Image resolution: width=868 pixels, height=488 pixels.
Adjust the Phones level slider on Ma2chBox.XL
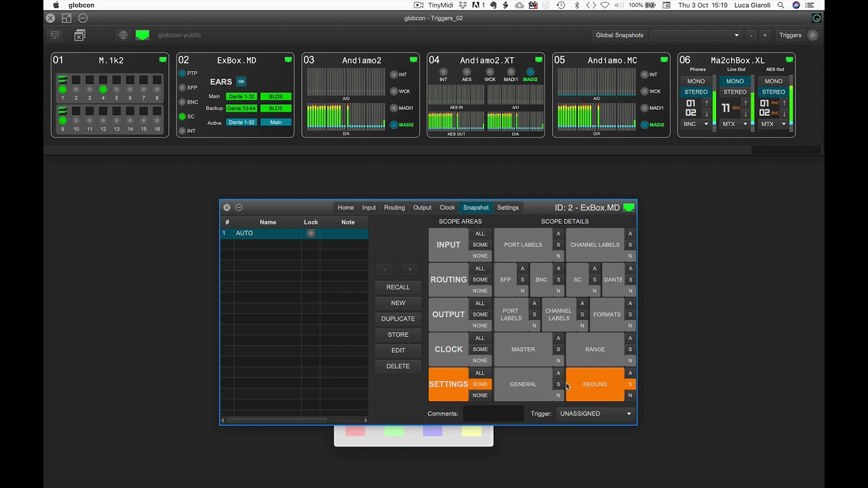click(x=714, y=103)
